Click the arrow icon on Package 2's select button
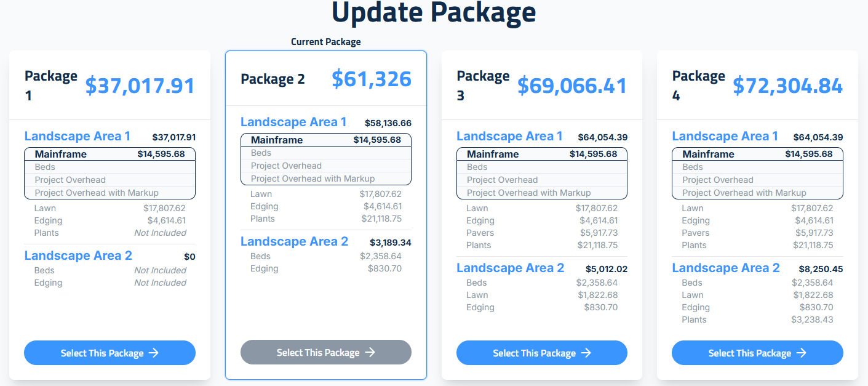The height and width of the screenshot is (386, 868). point(370,353)
